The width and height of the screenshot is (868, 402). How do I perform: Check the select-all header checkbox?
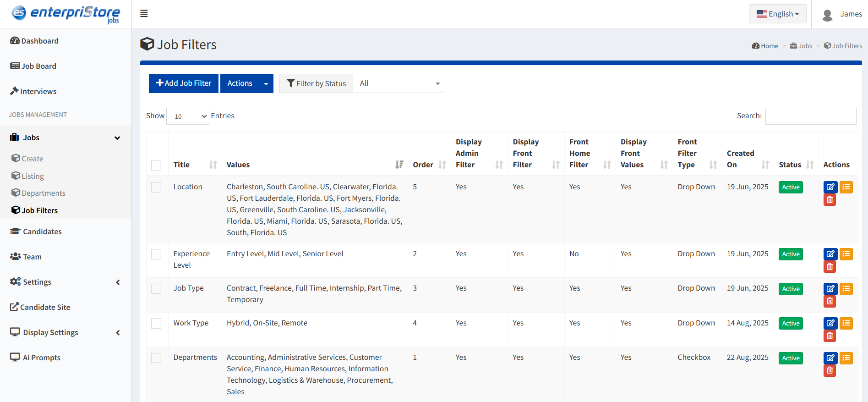point(156,165)
